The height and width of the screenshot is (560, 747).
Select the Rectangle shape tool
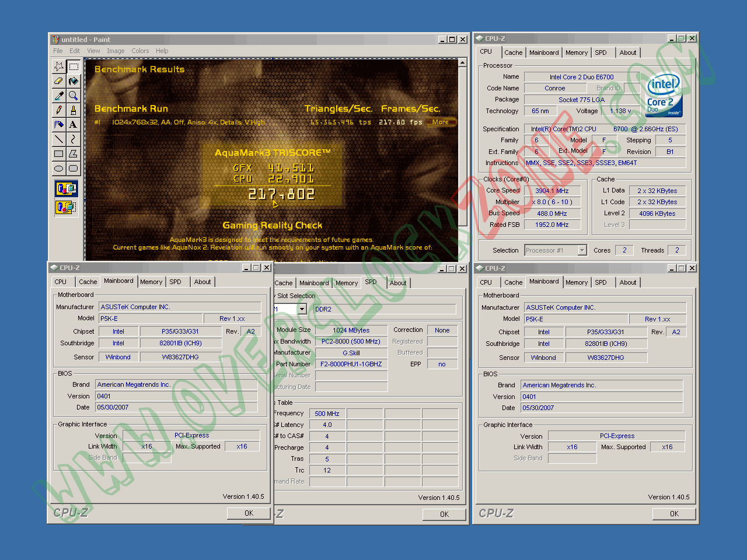59,154
